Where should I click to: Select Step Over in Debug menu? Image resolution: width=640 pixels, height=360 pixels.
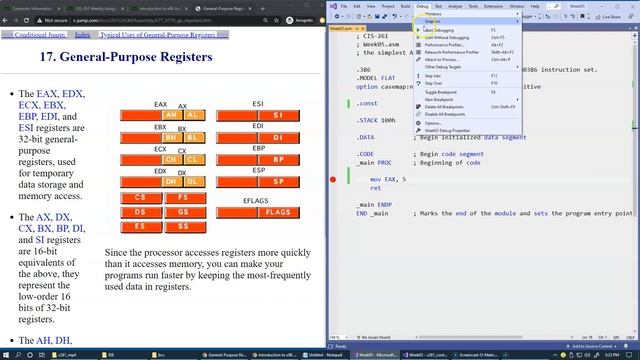point(467,83)
